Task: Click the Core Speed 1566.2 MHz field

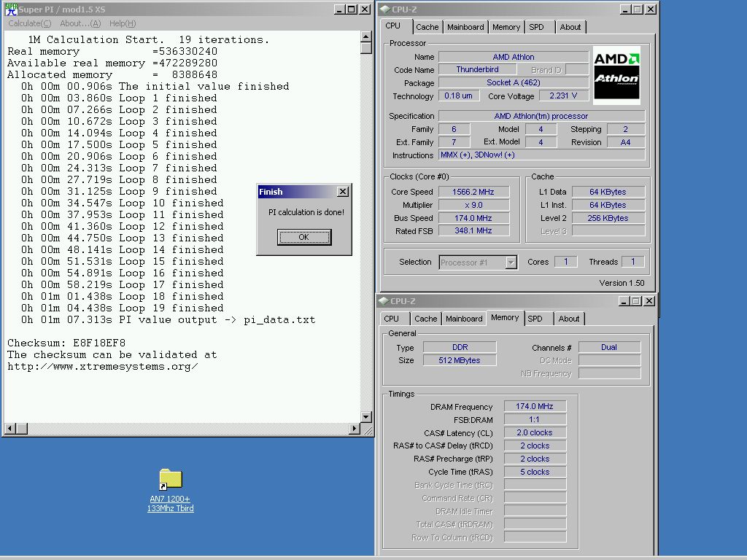Action: [x=473, y=192]
